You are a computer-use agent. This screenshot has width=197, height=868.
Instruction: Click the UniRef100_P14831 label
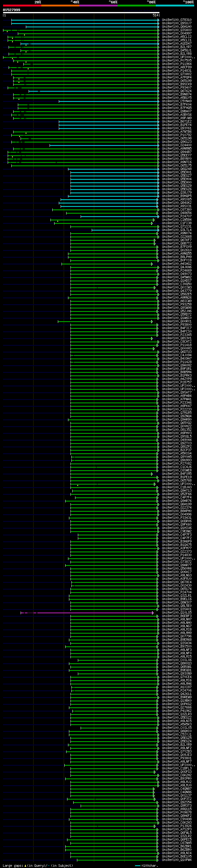click(x=177, y=71)
